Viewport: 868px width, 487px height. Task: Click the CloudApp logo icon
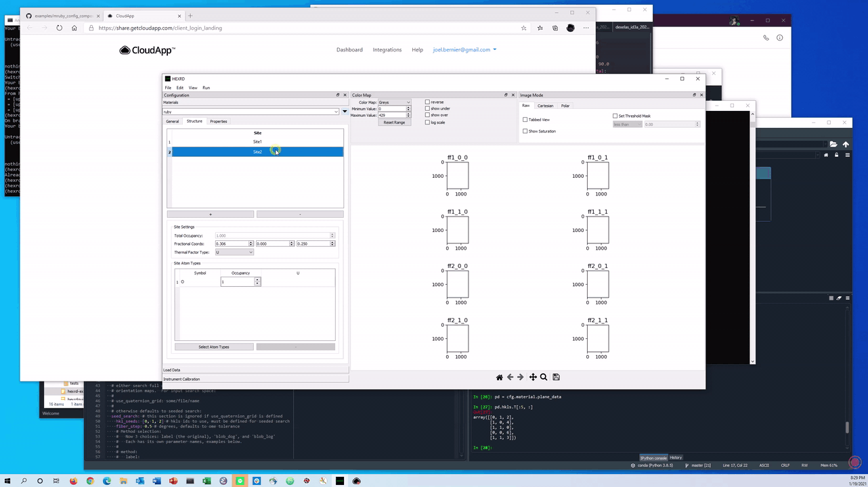tap(125, 49)
